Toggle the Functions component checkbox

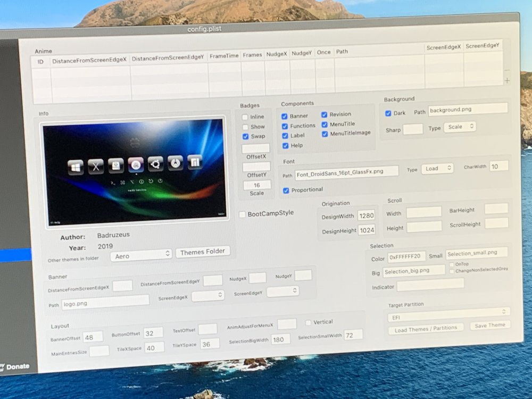pyautogui.click(x=285, y=126)
